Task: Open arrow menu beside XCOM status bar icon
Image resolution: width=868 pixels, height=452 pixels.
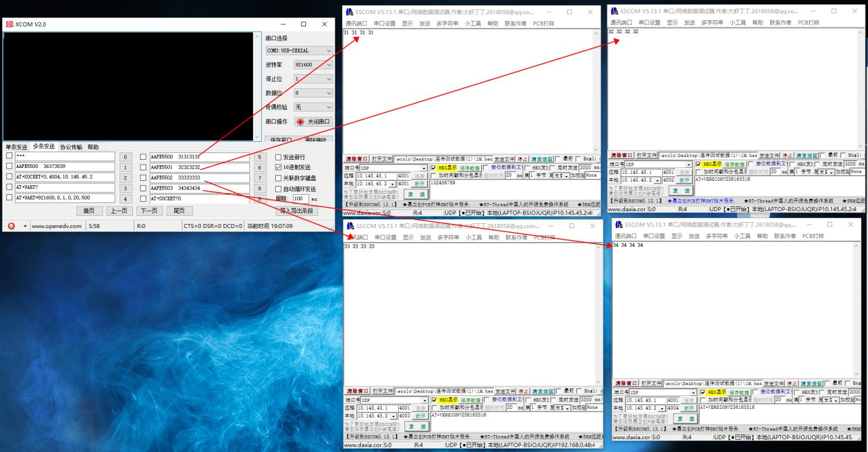Action: point(25,226)
